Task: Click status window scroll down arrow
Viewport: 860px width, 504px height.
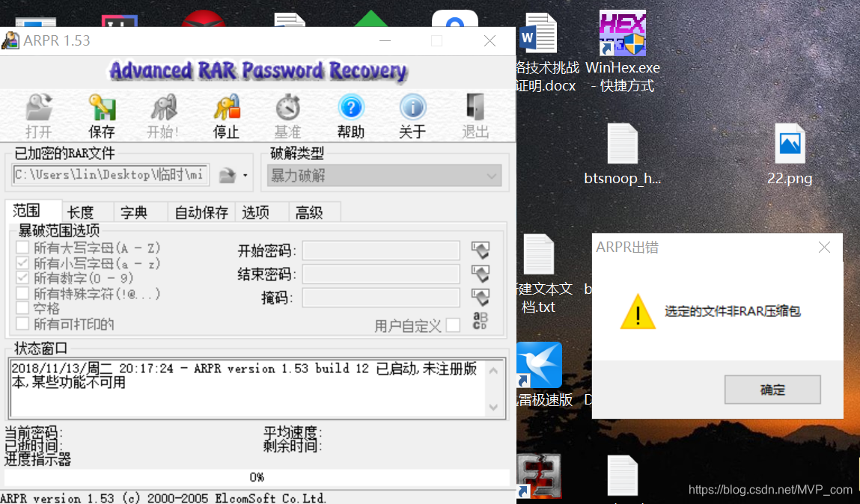Action: coord(494,407)
